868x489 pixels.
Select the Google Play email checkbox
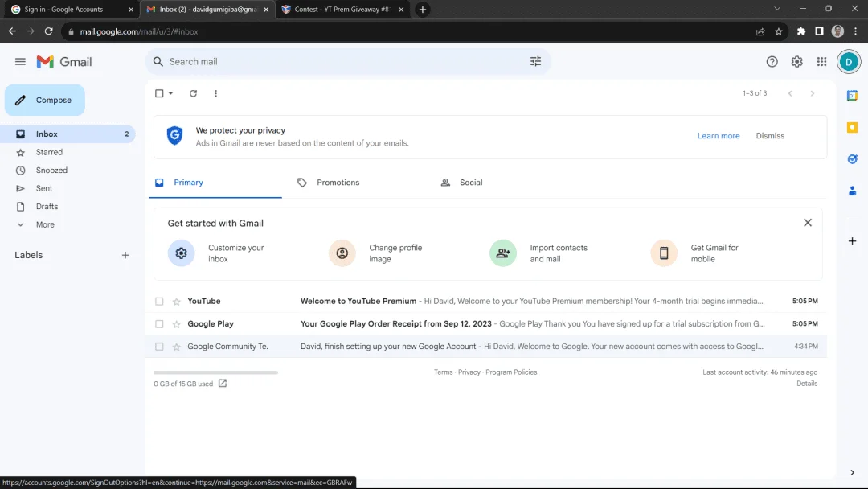click(159, 324)
